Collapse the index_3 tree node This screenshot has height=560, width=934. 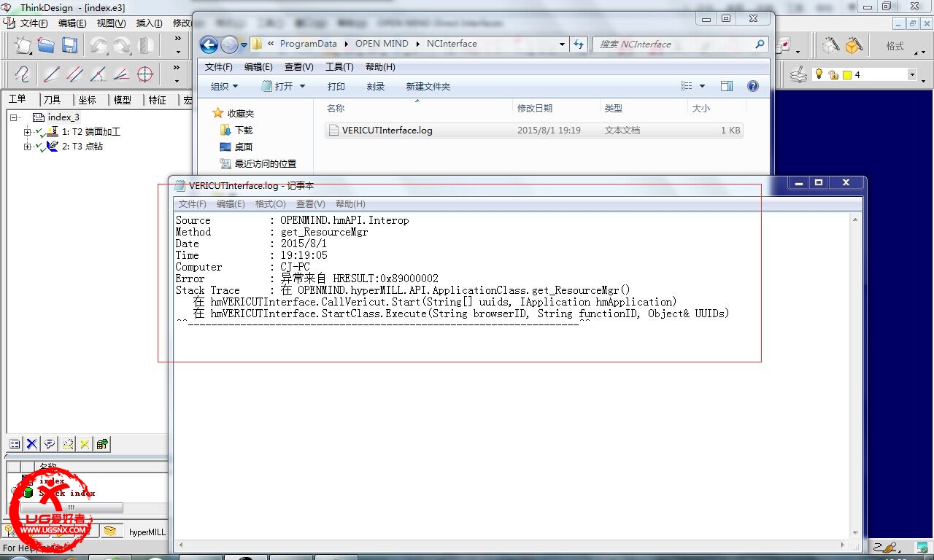pyautogui.click(x=13, y=117)
